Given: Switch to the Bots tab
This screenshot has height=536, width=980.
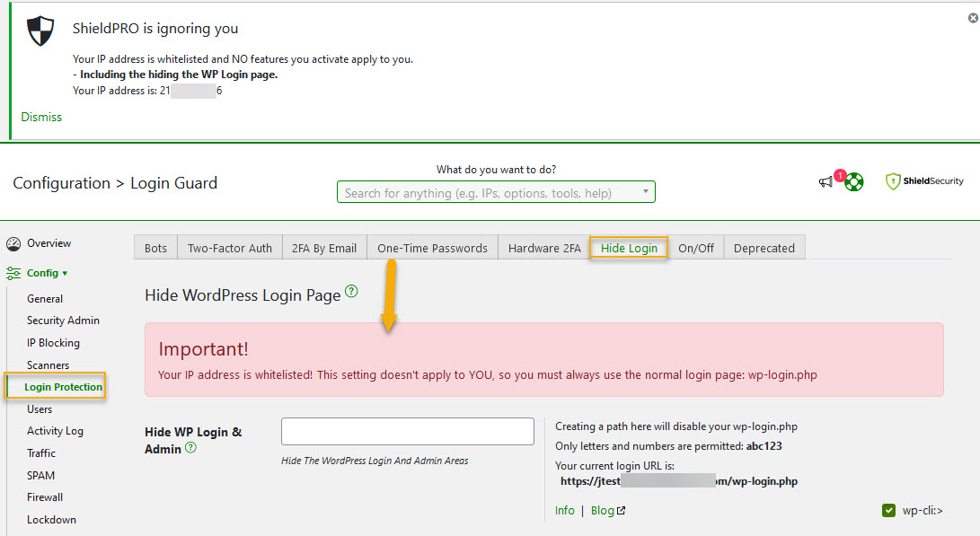Looking at the screenshot, I should tap(155, 248).
